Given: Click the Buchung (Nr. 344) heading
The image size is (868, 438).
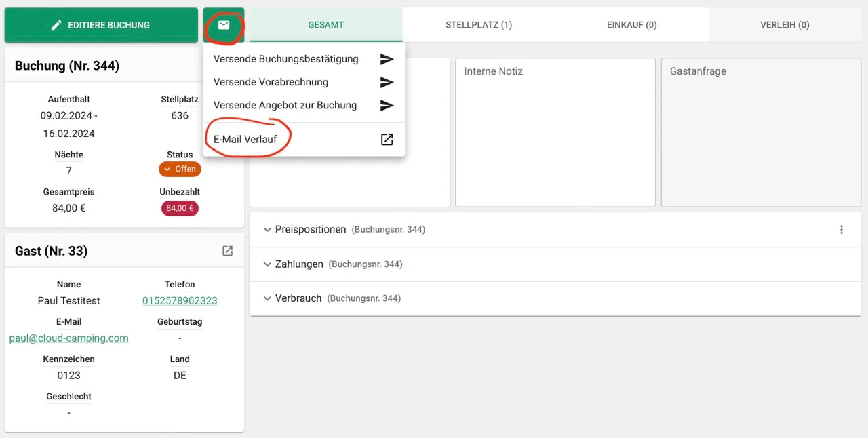Looking at the screenshot, I should [67, 66].
